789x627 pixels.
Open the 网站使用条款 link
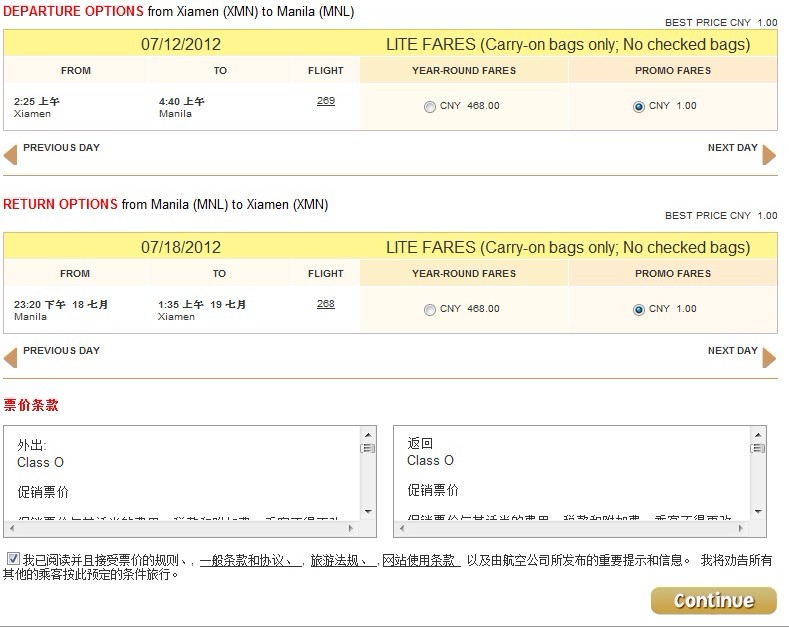tap(418, 560)
